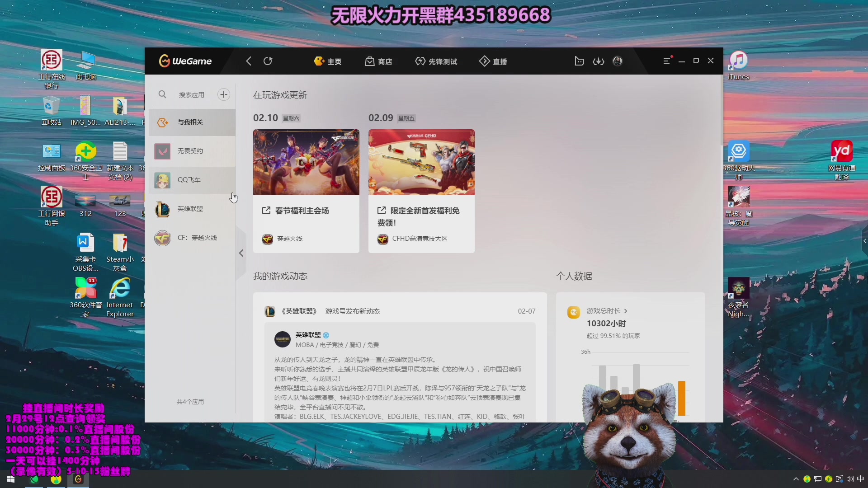868x488 pixels.
Task: Open the 春节福利主会场 link
Action: [296, 211]
